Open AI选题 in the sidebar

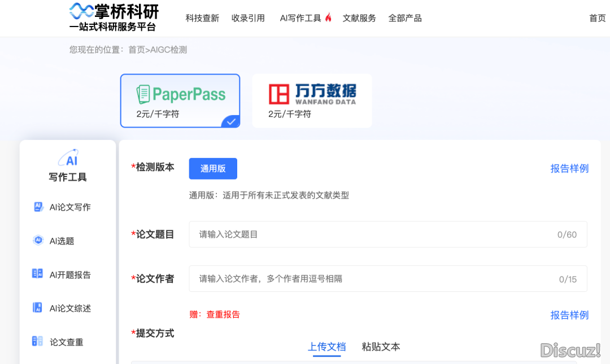pos(62,241)
